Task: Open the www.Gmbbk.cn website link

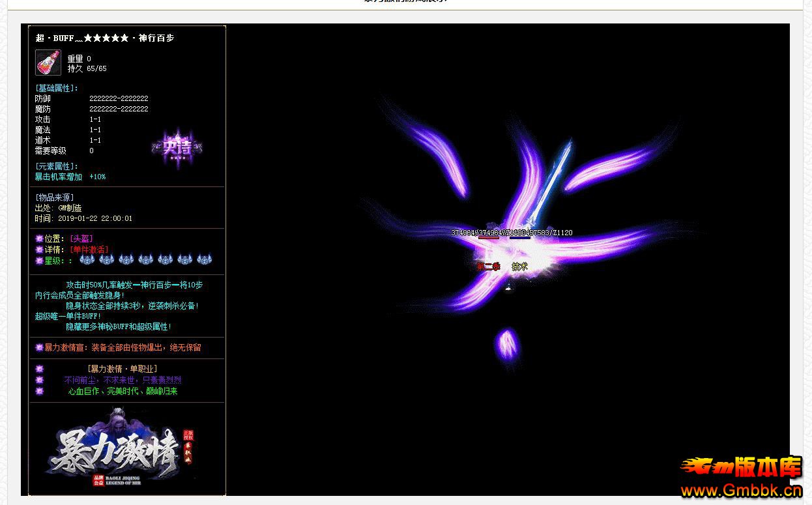Action: 741,491
